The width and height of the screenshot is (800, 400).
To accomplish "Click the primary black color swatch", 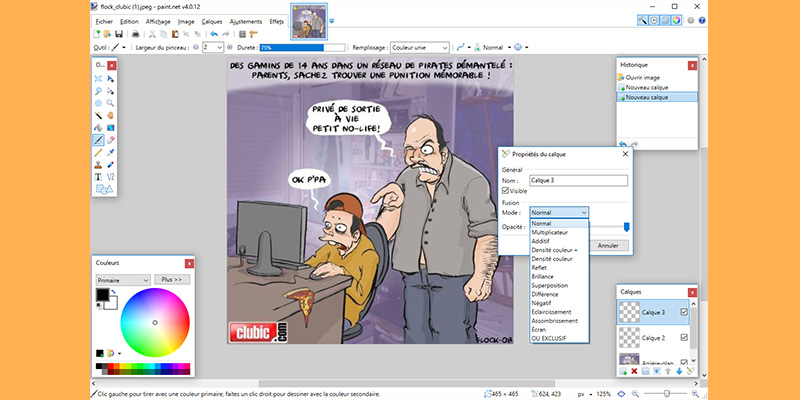I will tap(103, 294).
